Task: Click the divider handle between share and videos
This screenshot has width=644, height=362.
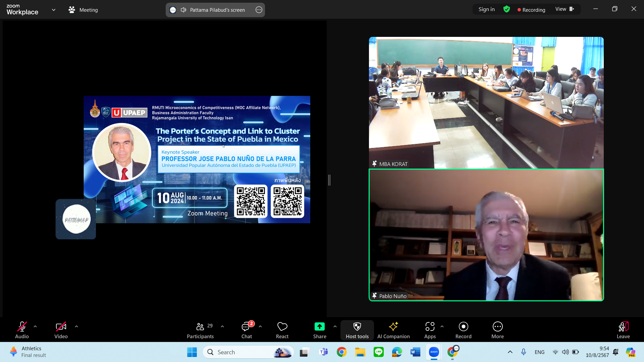Action: [329, 180]
